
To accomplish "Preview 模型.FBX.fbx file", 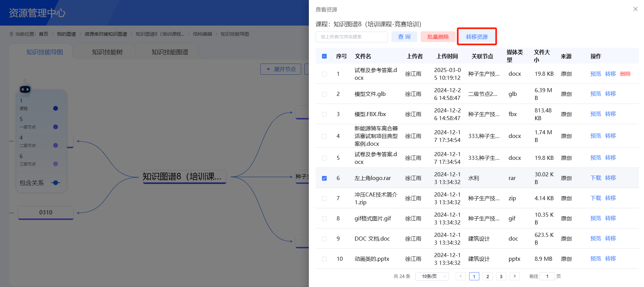I will (x=595, y=114).
